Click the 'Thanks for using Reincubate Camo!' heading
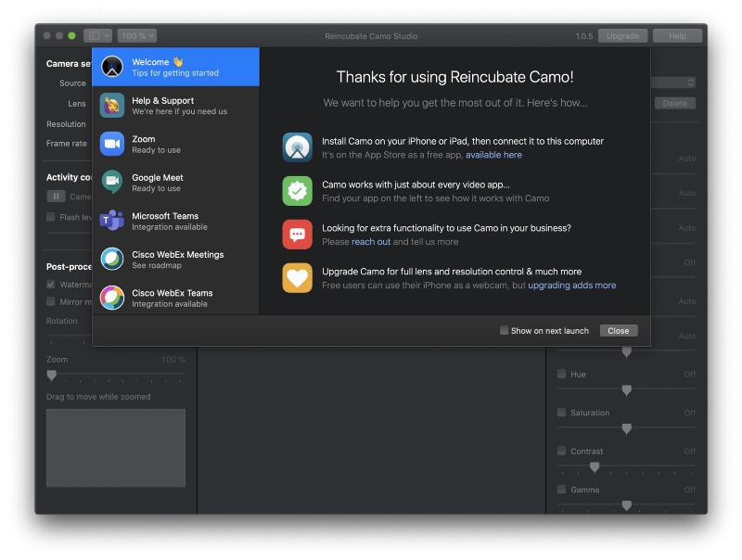The image size is (742, 560). pos(454,77)
